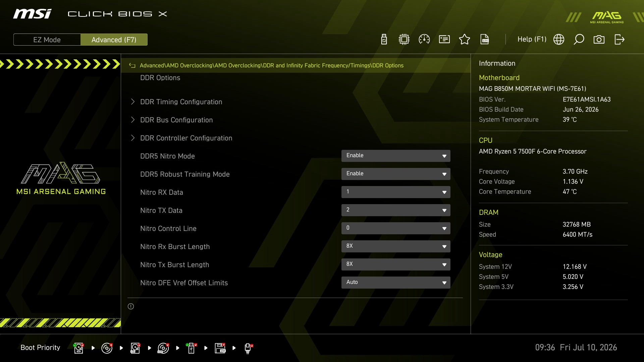Image resolution: width=644 pixels, height=362 pixels.
Task: Open search with the magnifier icon
Action: coord(579,40)
